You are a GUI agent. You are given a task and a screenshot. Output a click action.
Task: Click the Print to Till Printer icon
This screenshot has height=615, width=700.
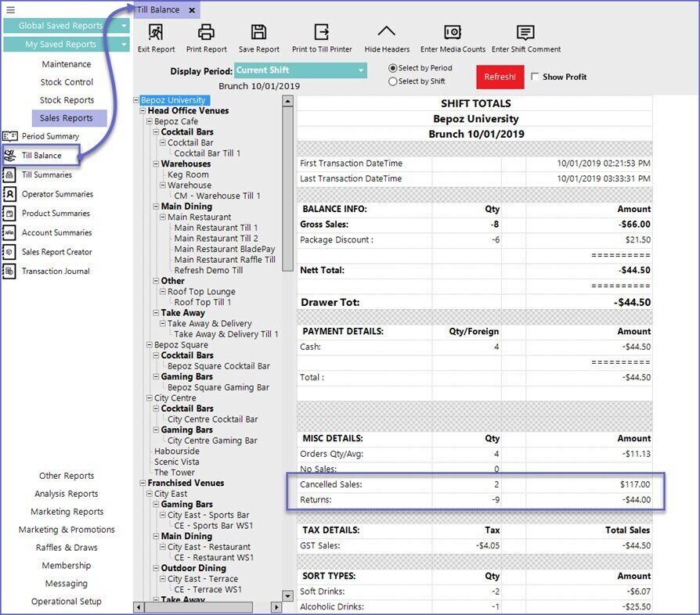322,33
